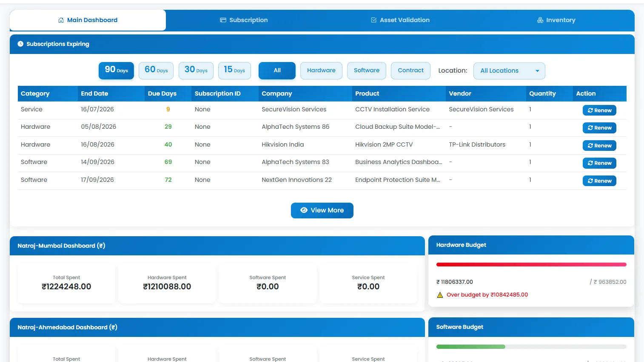
Task: Click the Natraj-Ahmedabad Dashboard header
Action: (x=217, y=327)
